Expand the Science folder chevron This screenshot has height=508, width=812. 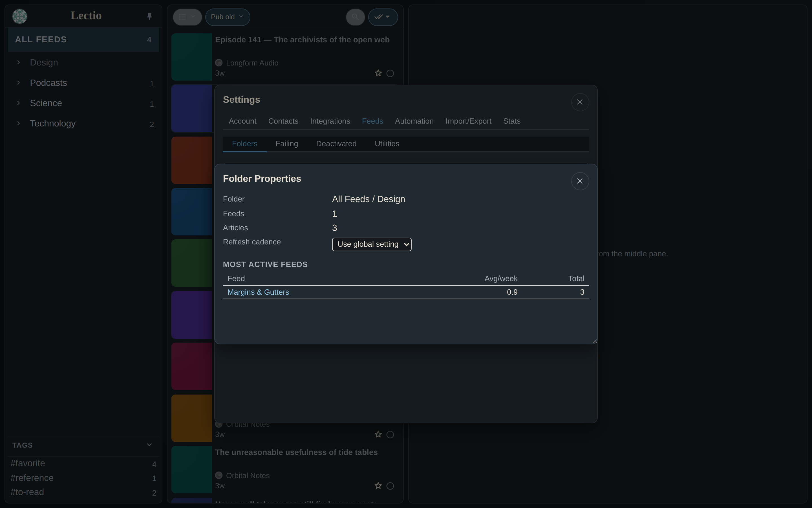coord(18,103)
